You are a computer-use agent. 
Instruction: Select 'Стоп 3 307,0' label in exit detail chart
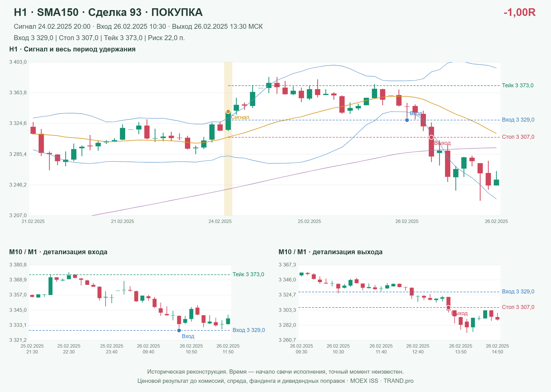pos(518,307)
